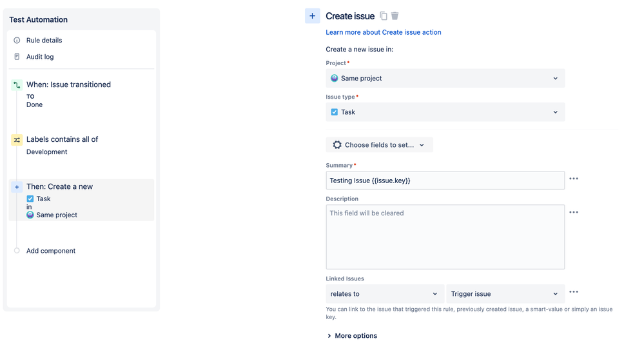Open Rule details in the sidebar
This screenshot has width=644, height=343.
coord(44,41)
